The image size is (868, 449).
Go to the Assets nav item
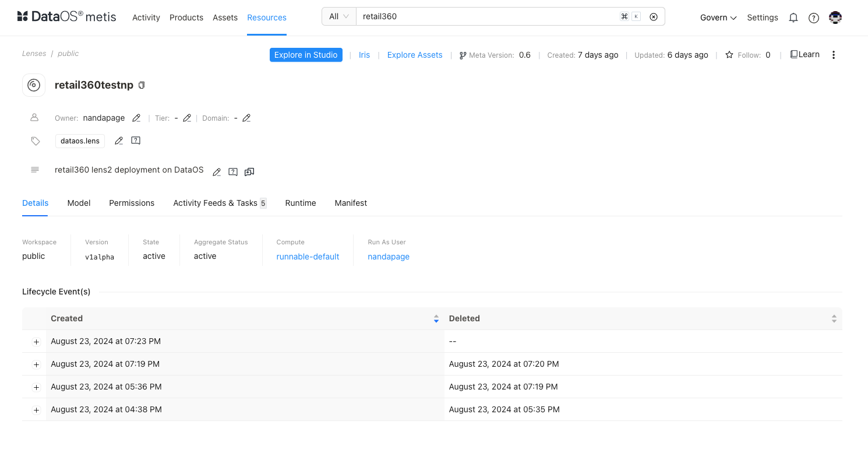pyautogui.click(x=225, y=17)
